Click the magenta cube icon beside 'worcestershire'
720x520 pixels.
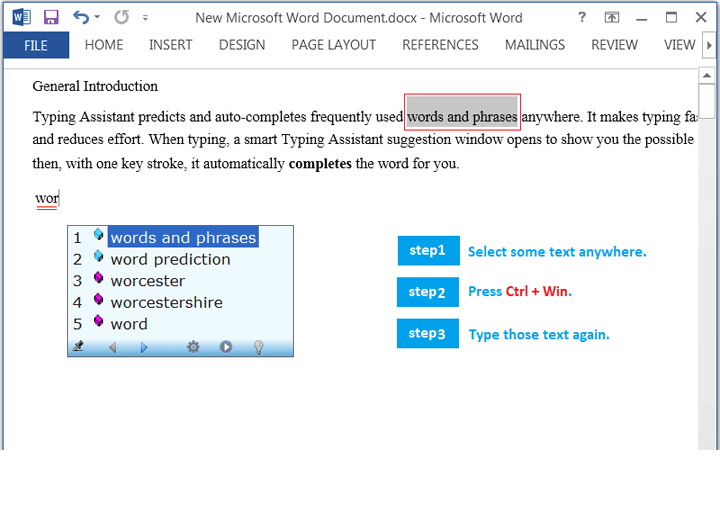pos(98,299)
